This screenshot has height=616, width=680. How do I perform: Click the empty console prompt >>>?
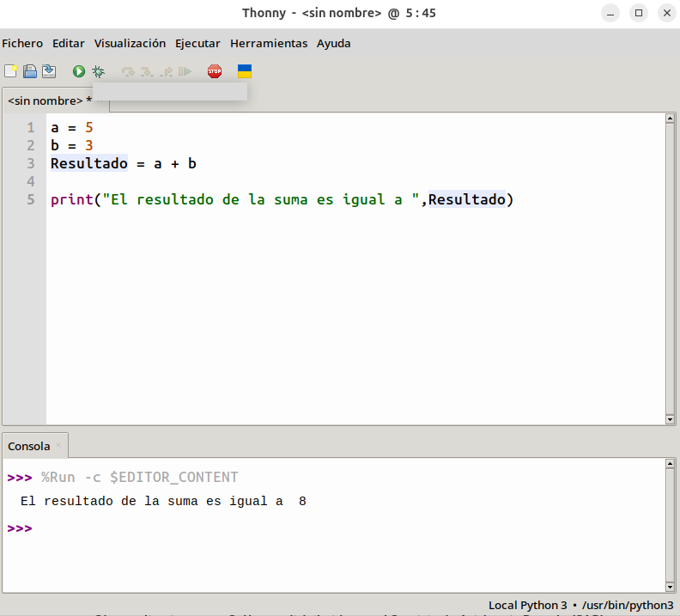pos(20,528)
